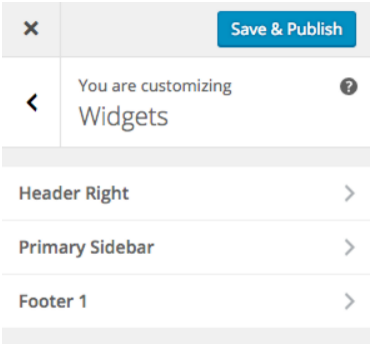Select the Primary Sidebar label text
Viewport: 370px width, 360px height.
coord(86,248)
